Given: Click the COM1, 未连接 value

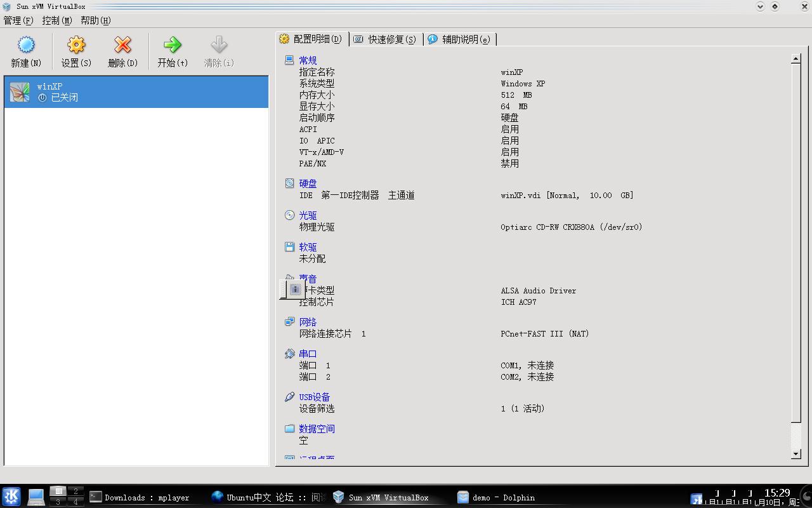Looking at the screenshot, I should 527,365.
